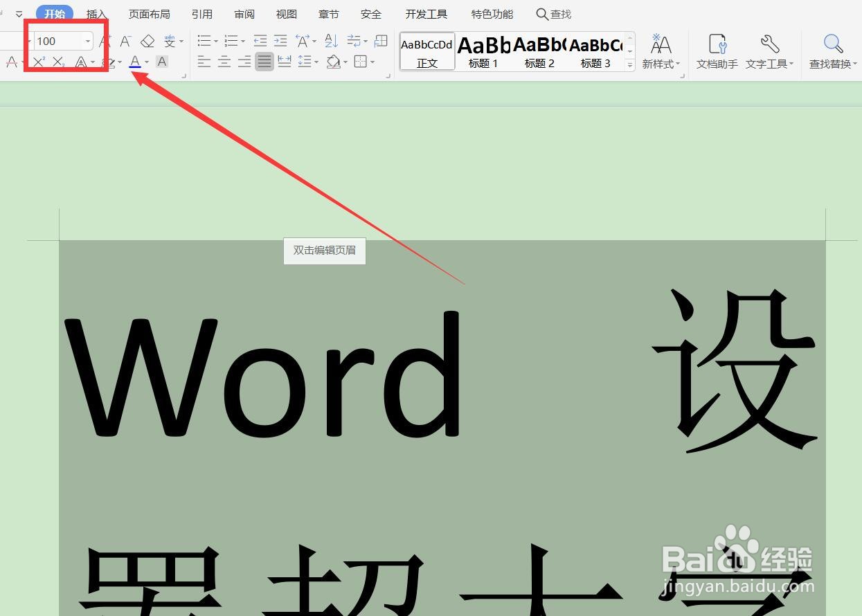Align text left
862x616 pixels.
coord(204,62)
